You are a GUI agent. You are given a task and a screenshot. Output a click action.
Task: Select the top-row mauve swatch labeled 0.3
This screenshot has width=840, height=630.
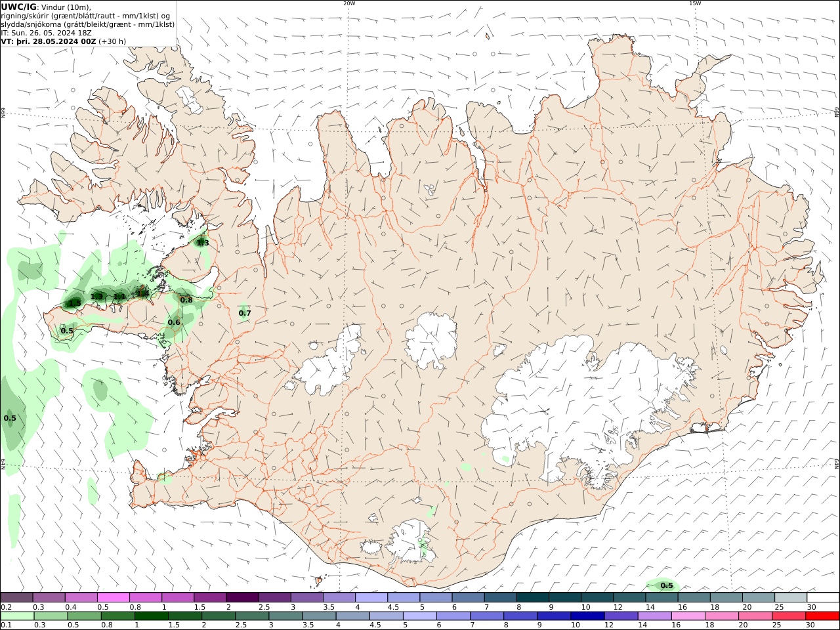49,597
